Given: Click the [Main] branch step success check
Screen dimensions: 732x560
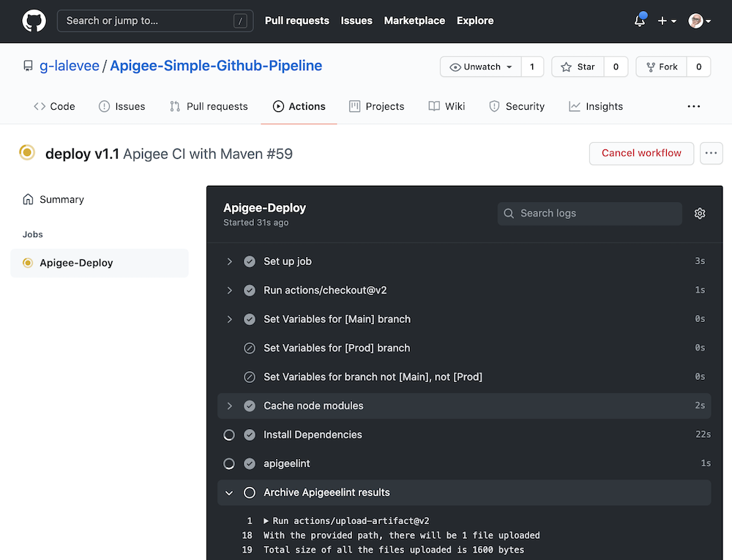Looking at the screenshot, I should point(250,319).
